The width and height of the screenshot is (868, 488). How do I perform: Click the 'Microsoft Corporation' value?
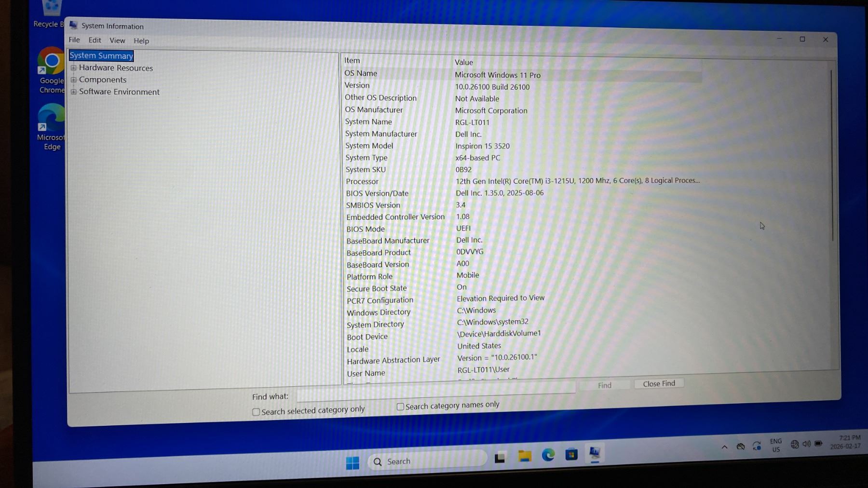click(x=491, y=110)
